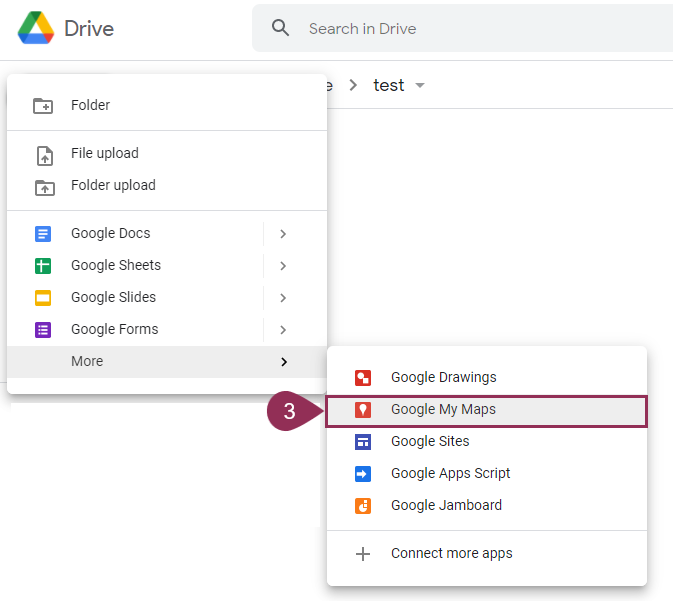Select Google My Maps from submenu
673x601 pixels.
tap(443, 410)
